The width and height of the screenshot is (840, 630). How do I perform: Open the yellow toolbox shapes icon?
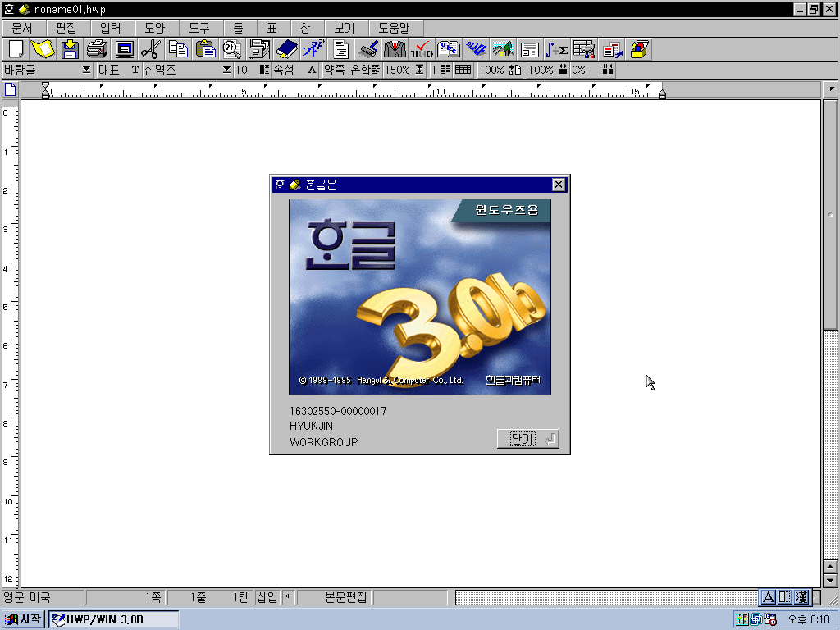[638, 49]
